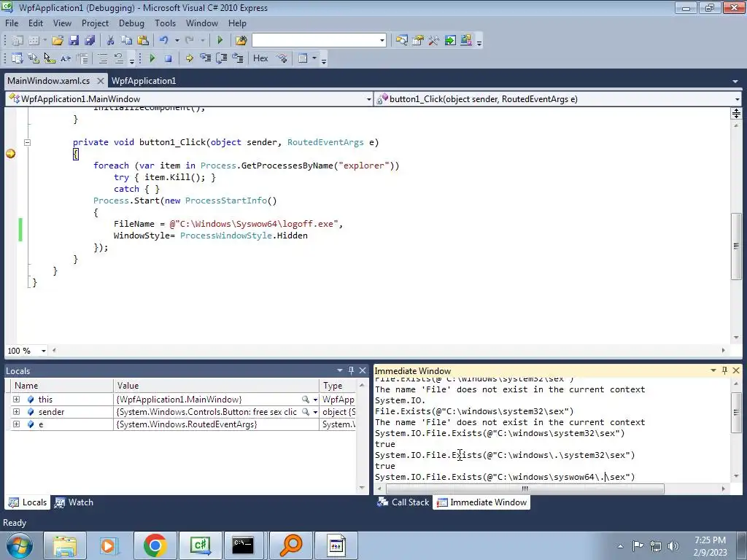
Task: Open the debug windows dropdown in toolbar
Action: point(314,58)
